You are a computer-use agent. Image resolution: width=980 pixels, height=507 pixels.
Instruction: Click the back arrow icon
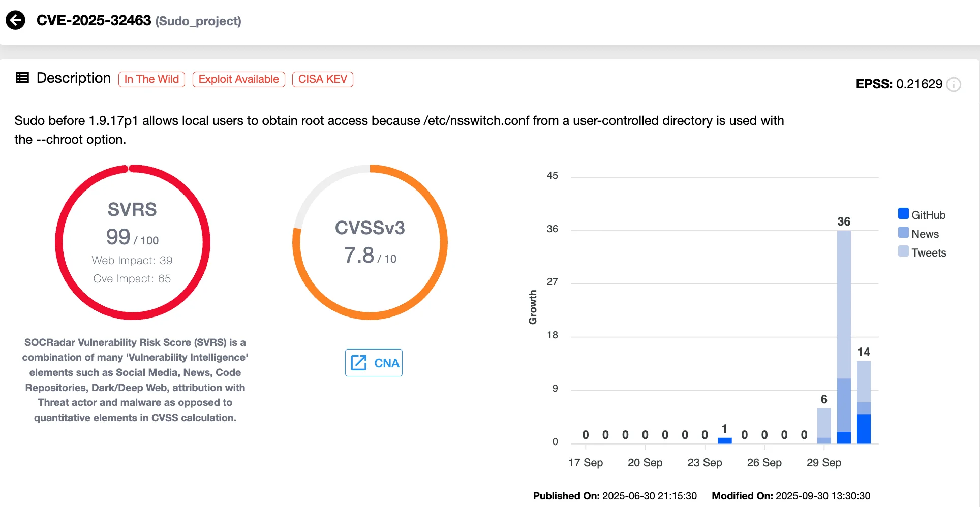pos(15,21)
